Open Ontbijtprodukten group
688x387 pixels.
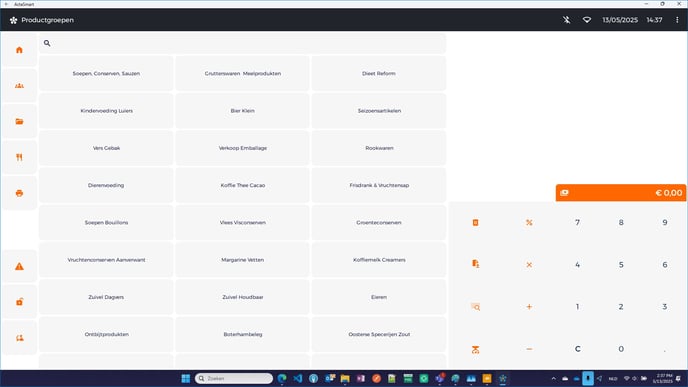point(106,334)
